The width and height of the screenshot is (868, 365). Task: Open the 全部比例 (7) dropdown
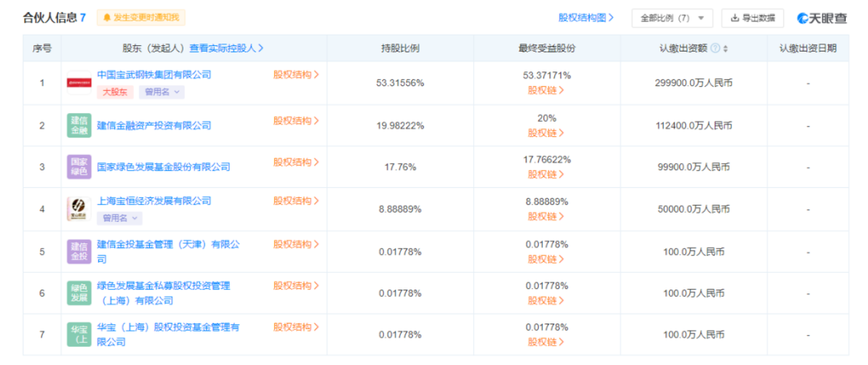point(672,18)
